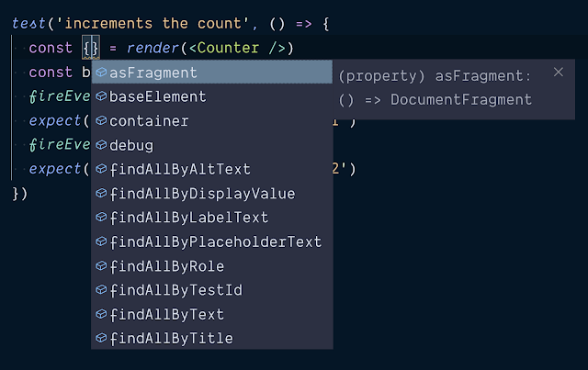Click the cube icon beside baseElement
This screenshot has width=588, height=370.
[101, 96]
